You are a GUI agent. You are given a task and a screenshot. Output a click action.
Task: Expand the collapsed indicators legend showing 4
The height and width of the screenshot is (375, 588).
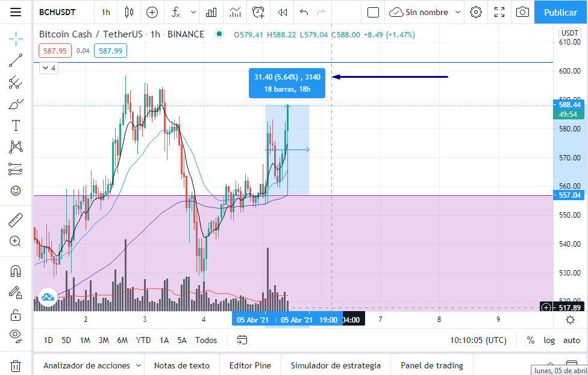tap(49, 68)
